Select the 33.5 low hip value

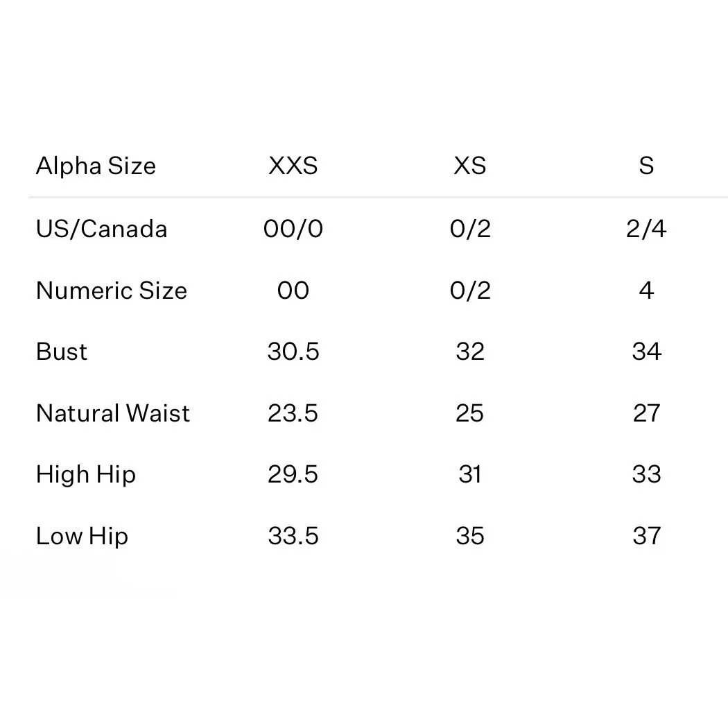pyautogui.click(x=293, y=536)
